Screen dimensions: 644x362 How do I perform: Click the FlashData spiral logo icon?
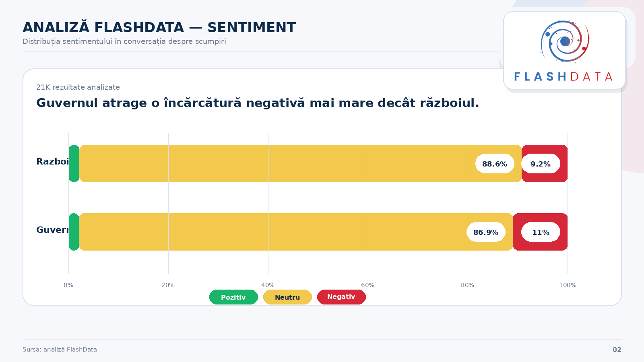(x=565, y=41)
